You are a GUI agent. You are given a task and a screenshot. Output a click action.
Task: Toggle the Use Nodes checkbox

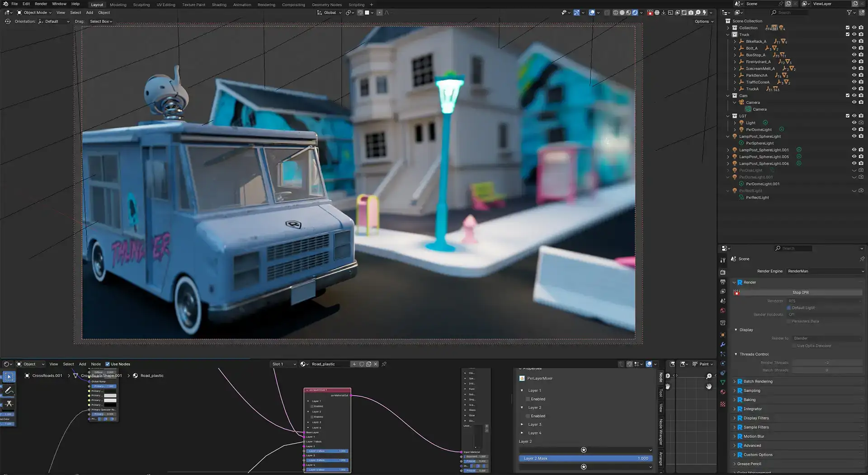[x=108, y=364]
